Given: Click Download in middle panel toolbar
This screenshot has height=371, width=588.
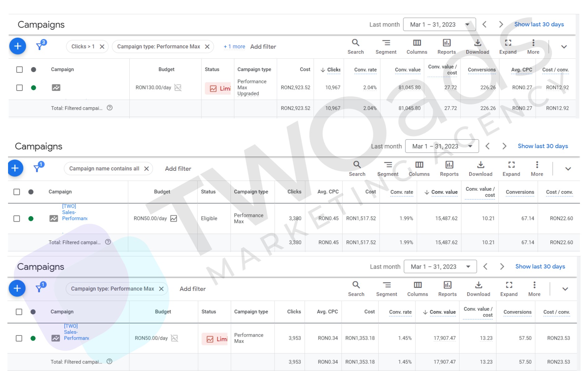Looking at the screenshot, I should click(x=481, y=169).
